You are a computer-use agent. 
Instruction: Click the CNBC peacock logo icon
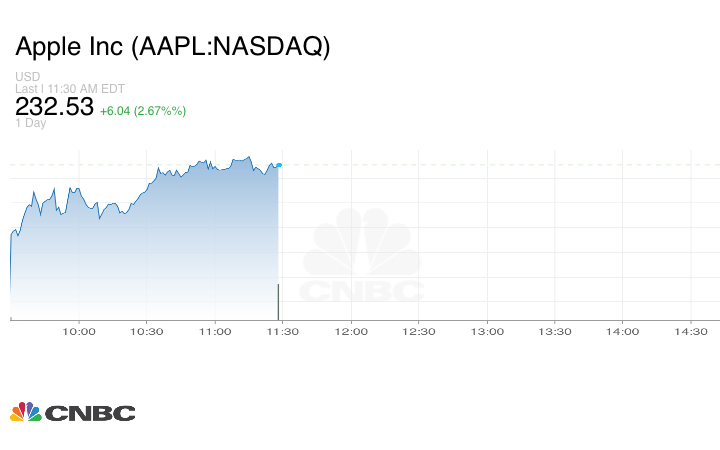[25, 412]
